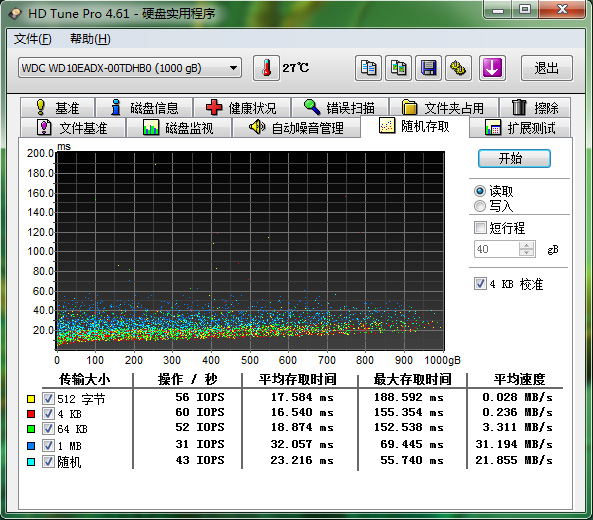
Task: Click the purple down-arrow icon
Action: tap(492, 68)
